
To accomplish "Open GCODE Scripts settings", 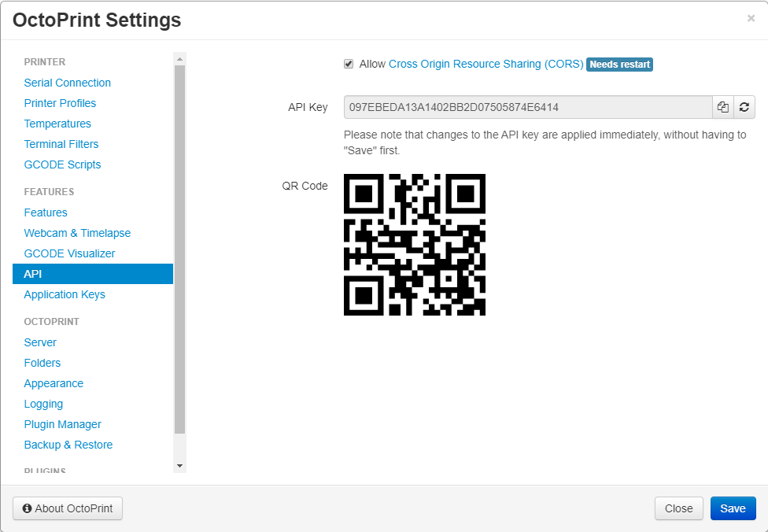I will click(63, 164).
